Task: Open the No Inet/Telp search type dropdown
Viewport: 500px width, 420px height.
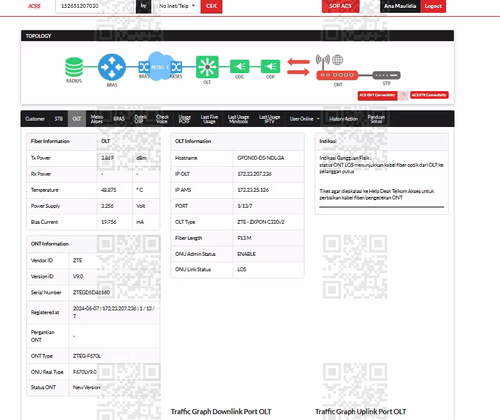Action: tap(177, 6)
